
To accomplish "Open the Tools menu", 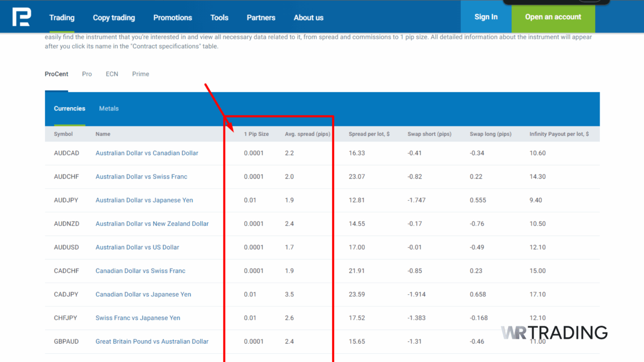I will [x=219, y=18].
